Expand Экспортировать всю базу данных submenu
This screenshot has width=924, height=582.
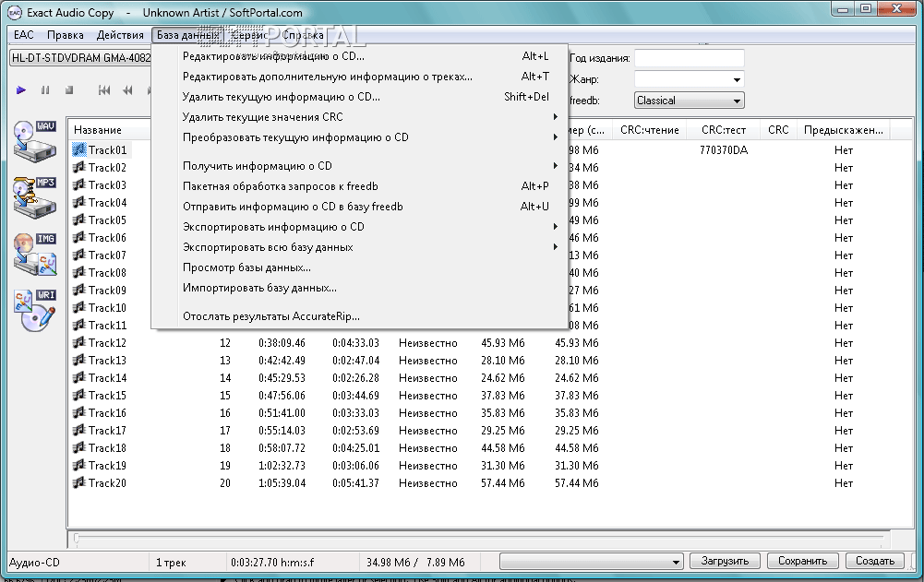pyautogui.click(x=359, y=247)
